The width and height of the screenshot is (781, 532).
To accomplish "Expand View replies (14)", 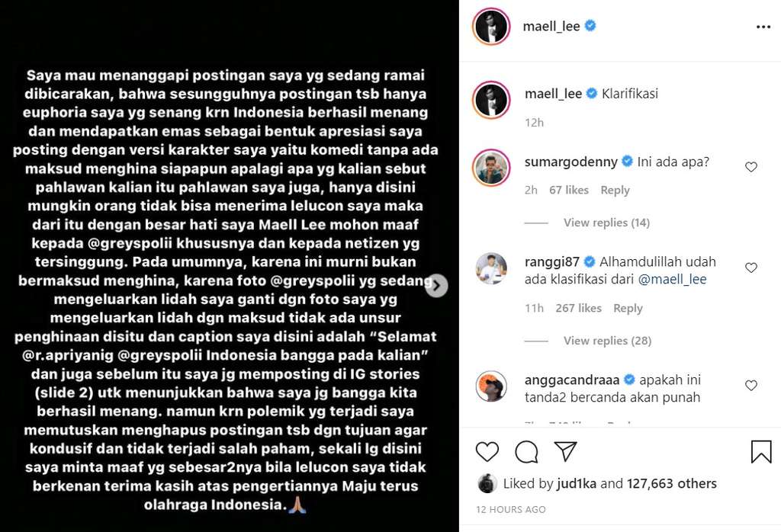I will 606,223.
